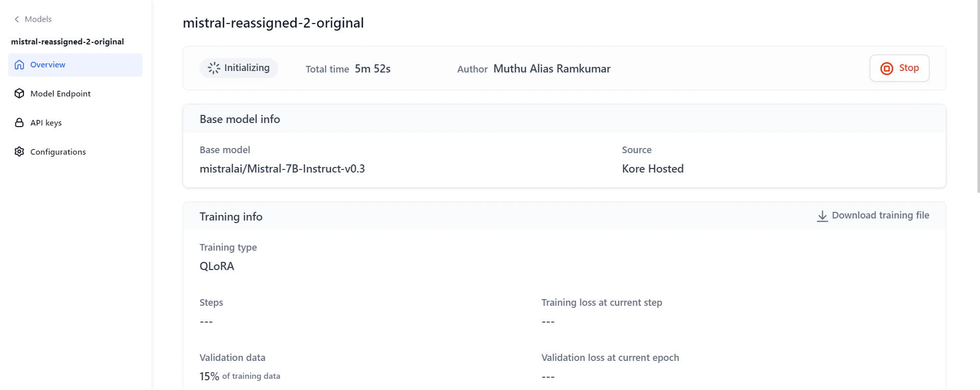Click the red stop icon inside Stop button
Viewport: 980px width, 390px height.
(886, 68)
